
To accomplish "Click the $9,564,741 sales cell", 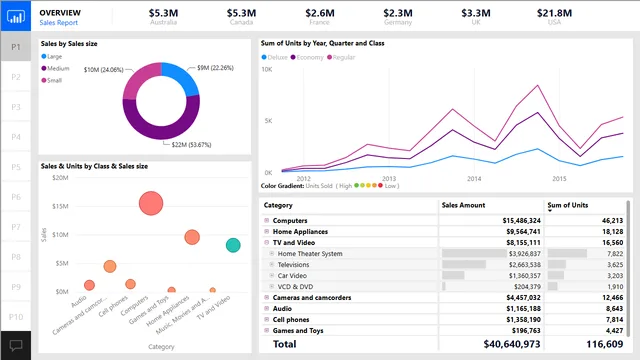I will [523, 231].
